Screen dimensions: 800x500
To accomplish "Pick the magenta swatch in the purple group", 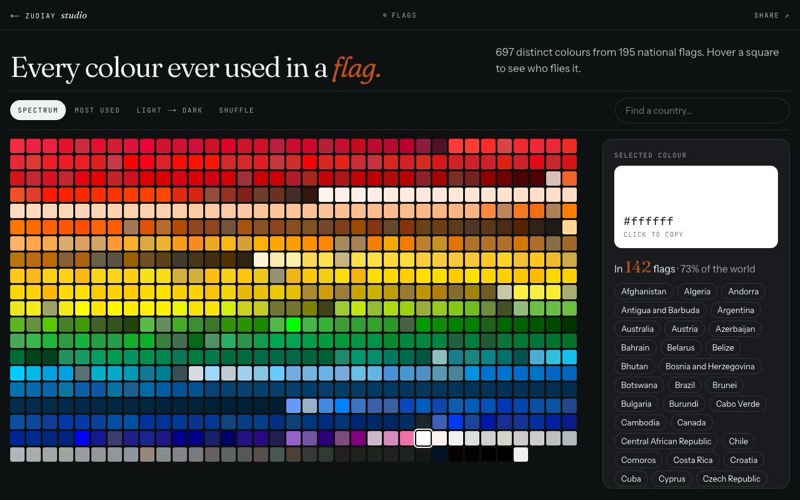I will (x=358, y=438).
